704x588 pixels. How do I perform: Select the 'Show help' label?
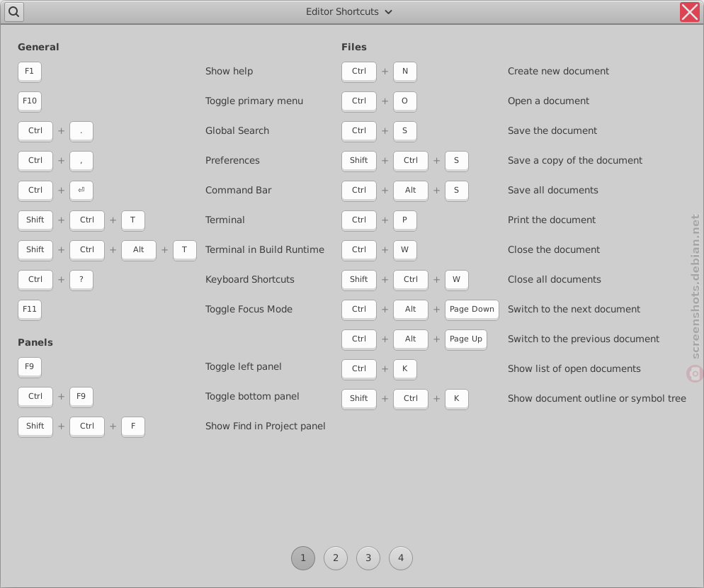(x=229, y=71)
